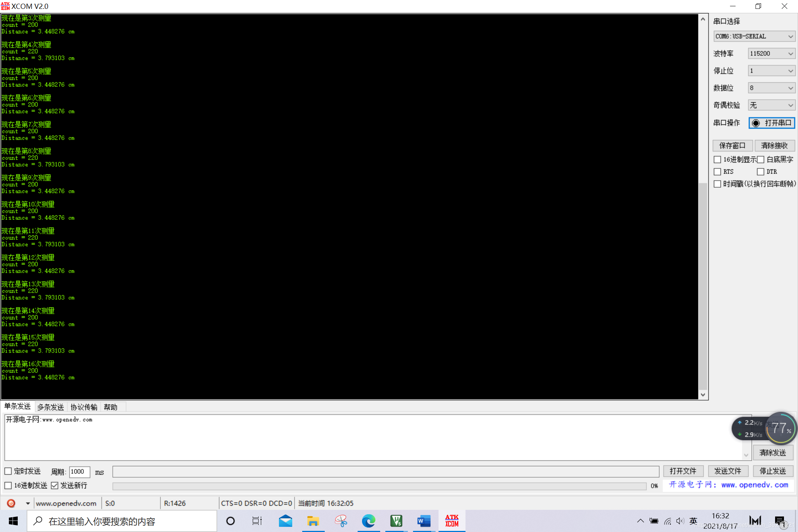Viewport: 798px width, 532px height.
Task: Open the Windows Start menu
Action: pos(13,521)
